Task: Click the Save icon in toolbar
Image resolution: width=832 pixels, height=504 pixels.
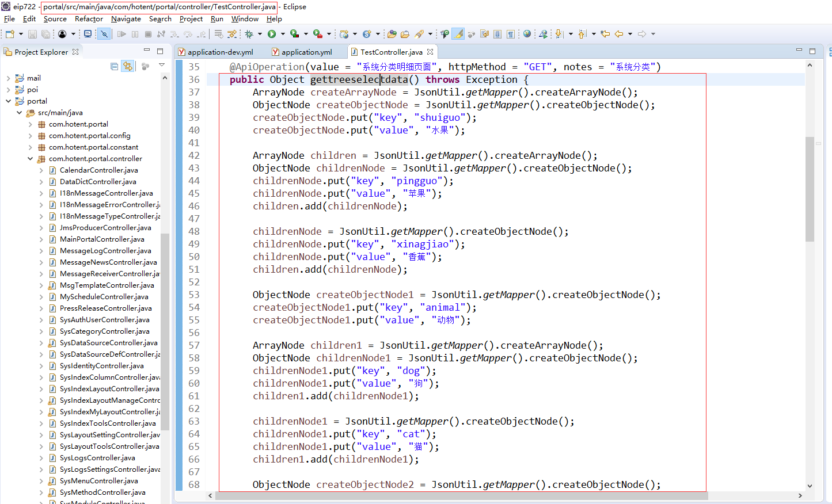Action: tap(32, 35)
